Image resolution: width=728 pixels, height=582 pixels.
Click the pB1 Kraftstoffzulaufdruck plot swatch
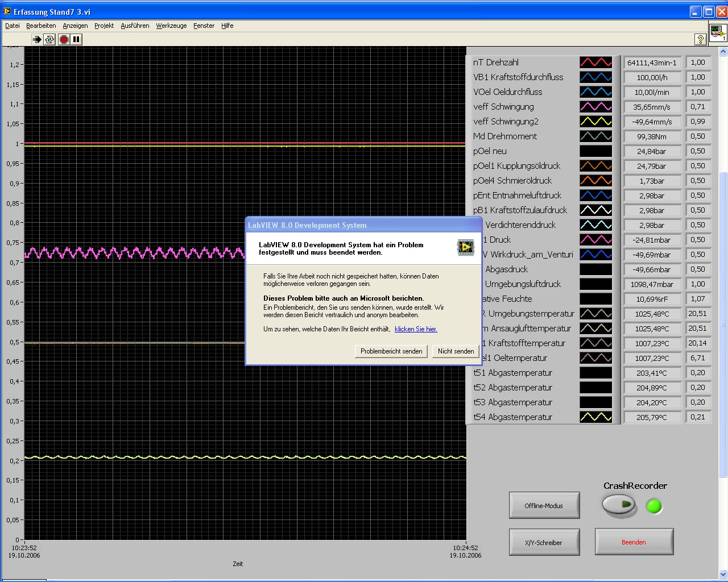click(x=596, y=210)
